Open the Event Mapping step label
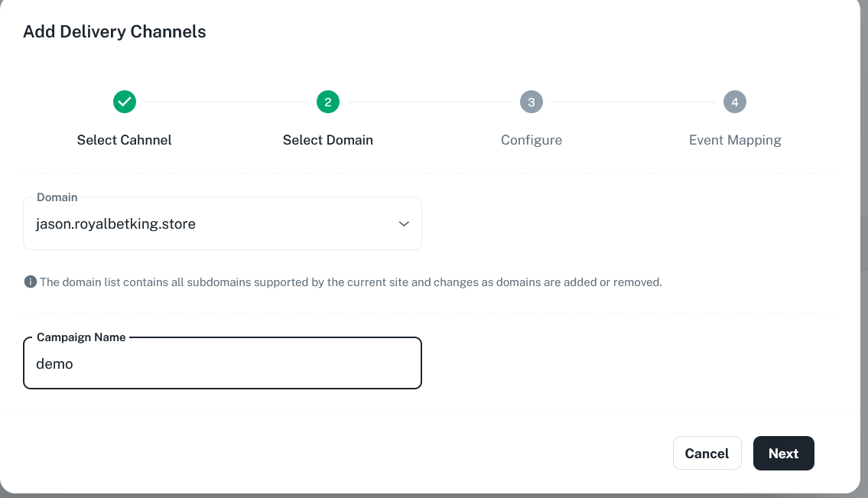The width and height of the screenshot is (868, 498). (x=735, y=140)
